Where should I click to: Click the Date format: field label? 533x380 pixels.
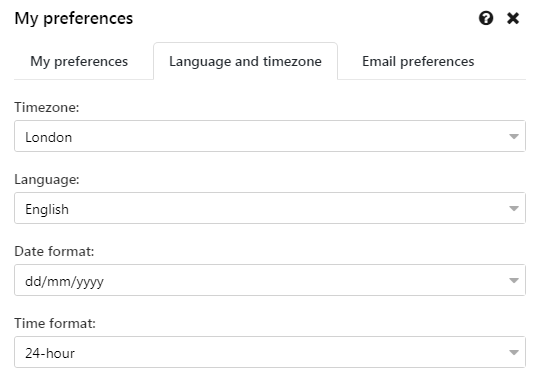tap(54, 252)
